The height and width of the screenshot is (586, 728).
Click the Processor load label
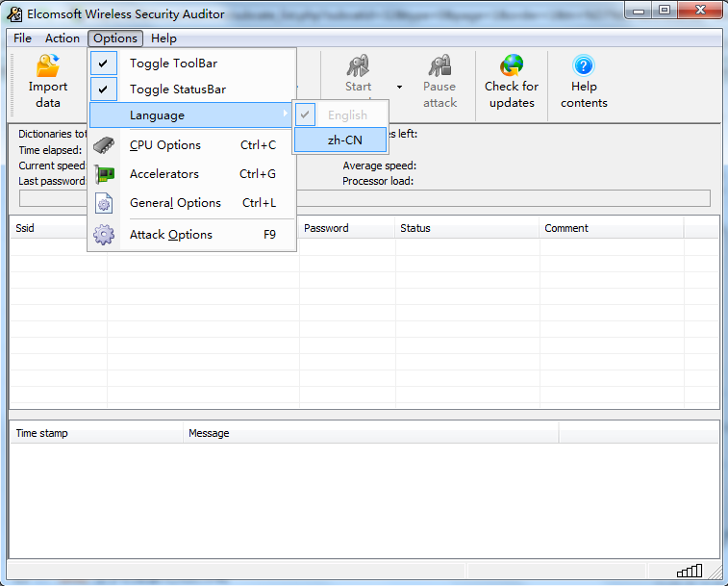tap(378, 181)
